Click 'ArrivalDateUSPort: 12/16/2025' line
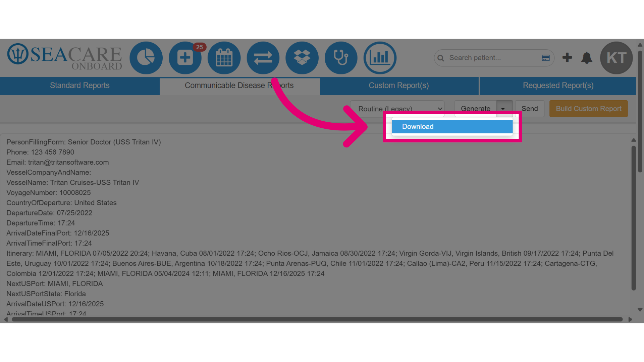 tap(55, 304)
